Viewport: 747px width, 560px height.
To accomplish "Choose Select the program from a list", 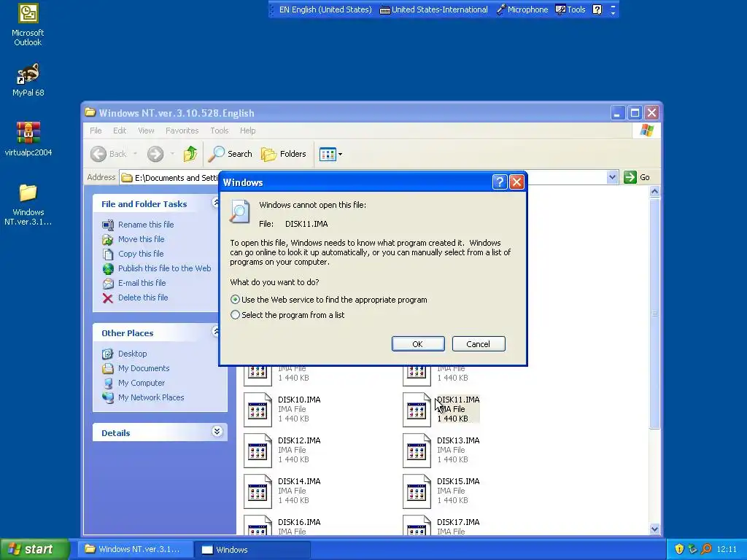I will 287,315.
